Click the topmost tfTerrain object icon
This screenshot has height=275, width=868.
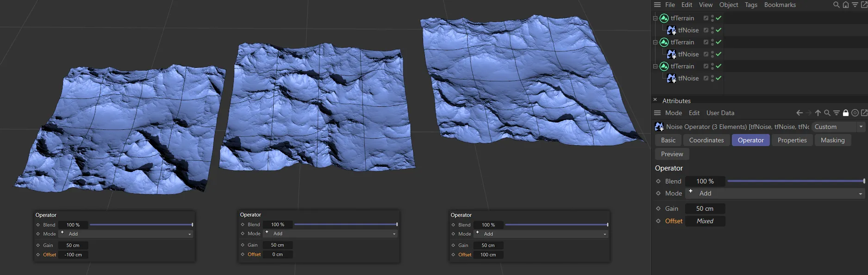[x=664, y=18]
